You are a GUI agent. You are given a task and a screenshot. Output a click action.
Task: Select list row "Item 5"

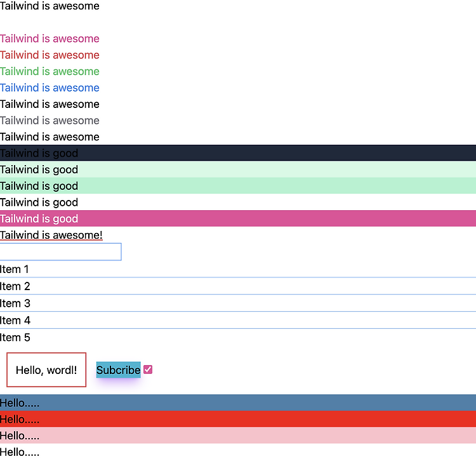pyautogui.click(x=238, y=337)
